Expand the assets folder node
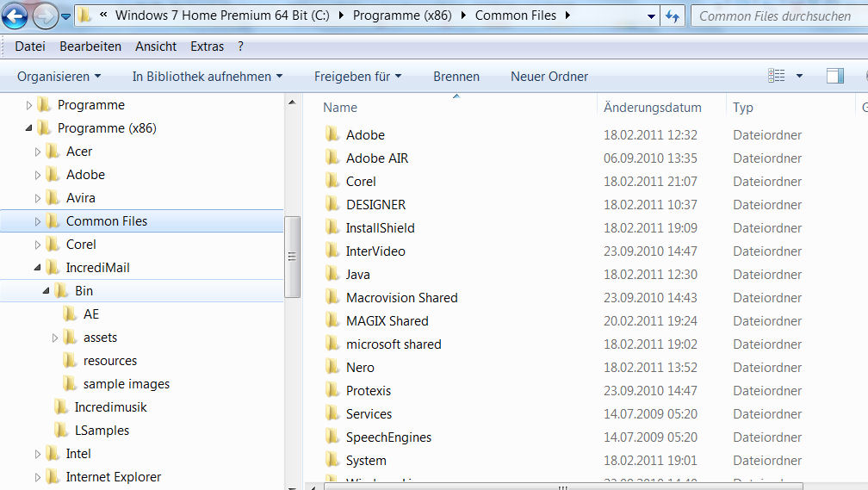This screenshot has width=868, height=490. [x=55, y=338]
